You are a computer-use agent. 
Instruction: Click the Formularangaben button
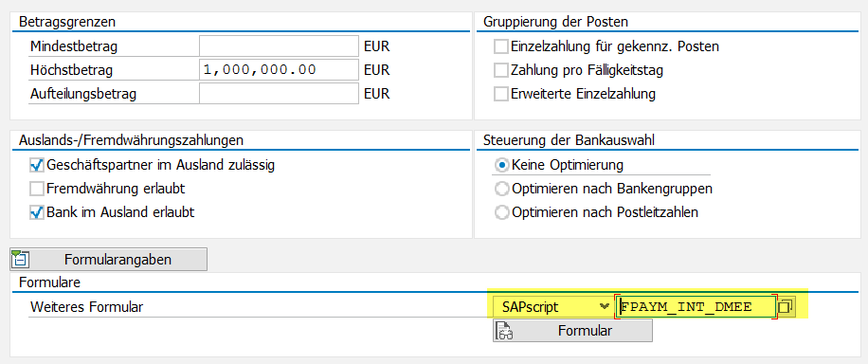(x=108, y=260)
